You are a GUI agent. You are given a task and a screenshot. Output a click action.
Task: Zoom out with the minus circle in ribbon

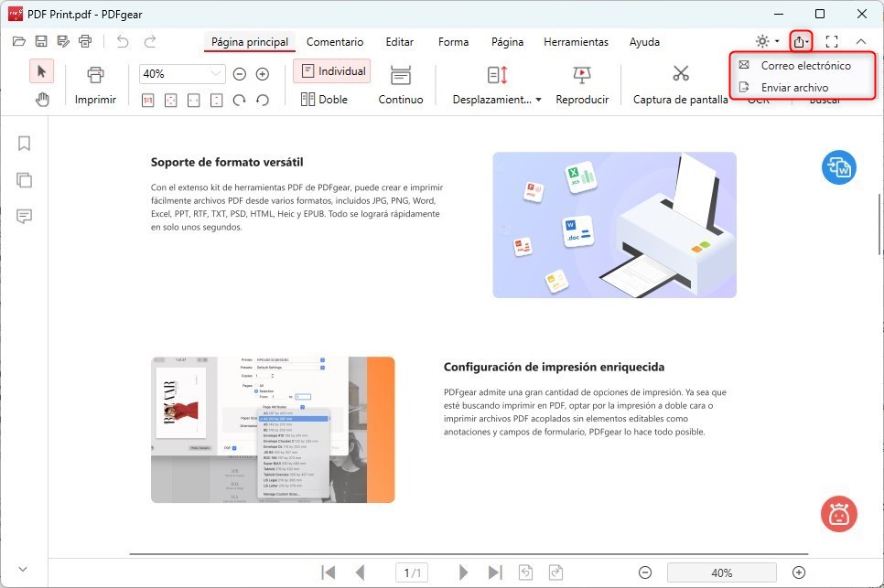tap(240, 74)
